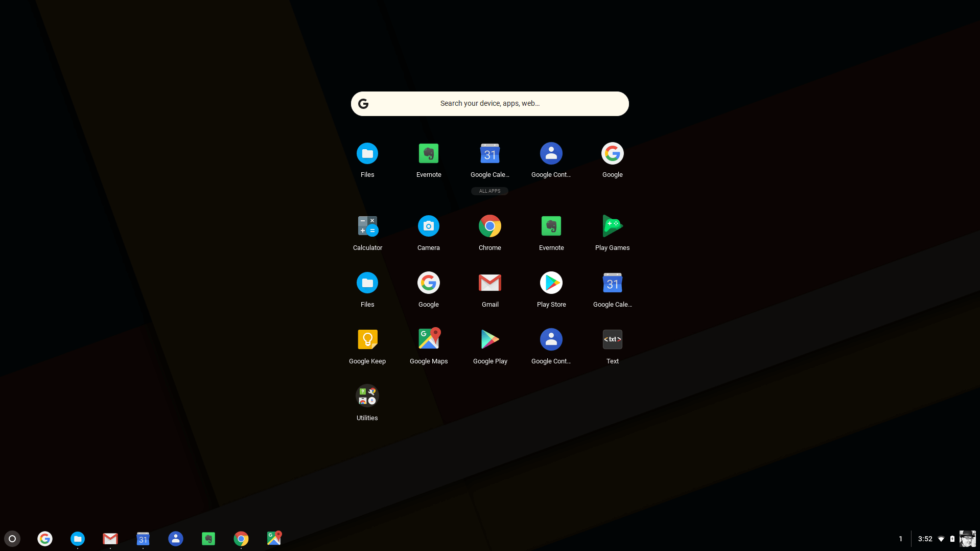Open Google Contacts in the suggested apps row
This screenshot has height=551, width=980.
pos(551,153)
